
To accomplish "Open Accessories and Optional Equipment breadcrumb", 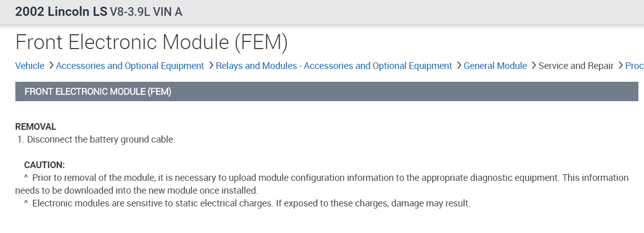I will click(130, 66).
